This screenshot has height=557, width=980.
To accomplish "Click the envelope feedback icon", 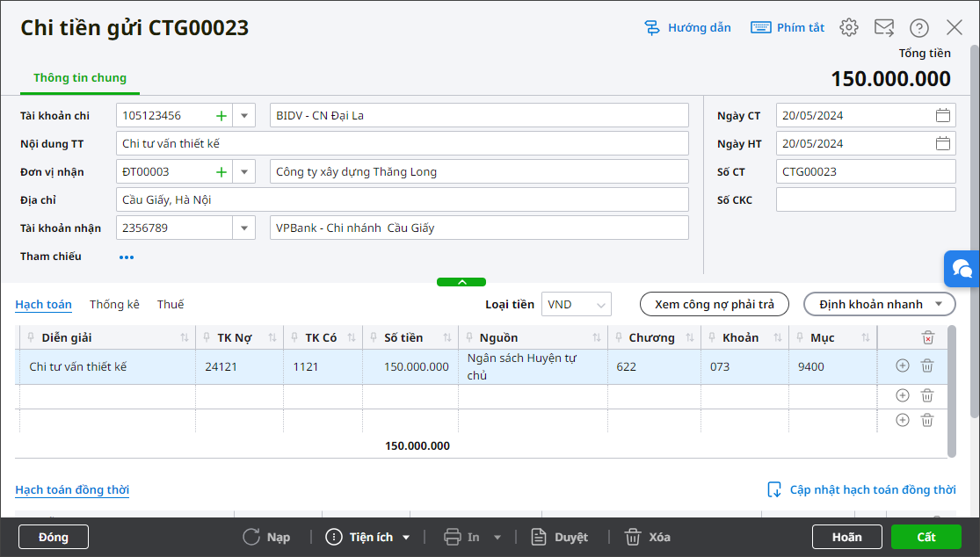I will tap(883, 27).
